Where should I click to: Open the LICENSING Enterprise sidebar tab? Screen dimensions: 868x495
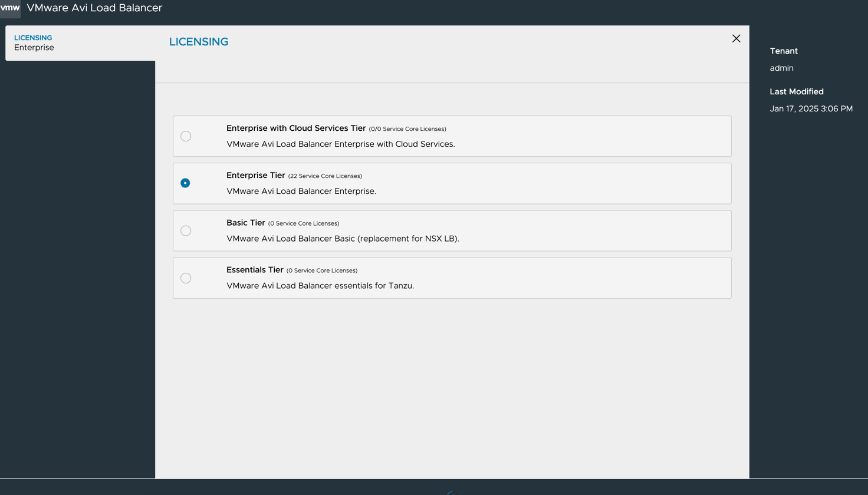point(80,43)
